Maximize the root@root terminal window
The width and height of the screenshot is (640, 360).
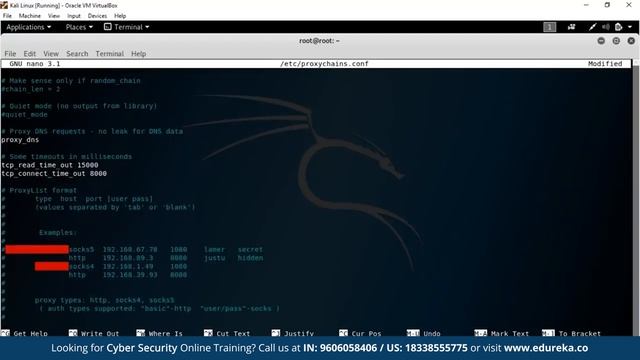pos(616,41)
